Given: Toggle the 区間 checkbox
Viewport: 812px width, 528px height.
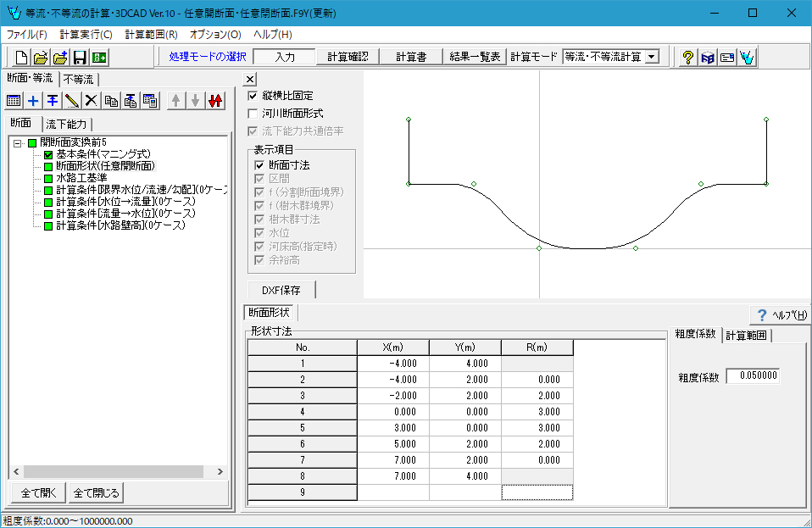Looking at the screenshot, I should [259, 179].
